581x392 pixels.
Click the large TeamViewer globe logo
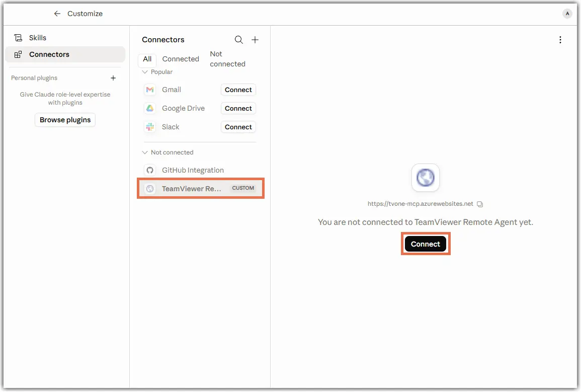426,178
